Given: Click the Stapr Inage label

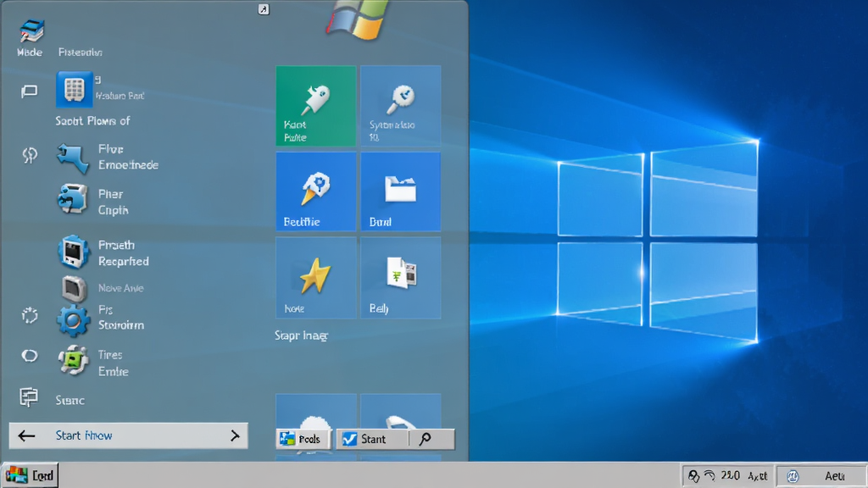Looking at the screenshot, I should (x=301, y=335).
